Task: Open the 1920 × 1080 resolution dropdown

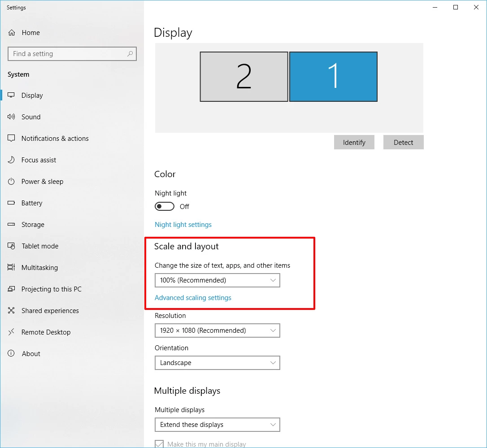Action: (x=217, y=331)
